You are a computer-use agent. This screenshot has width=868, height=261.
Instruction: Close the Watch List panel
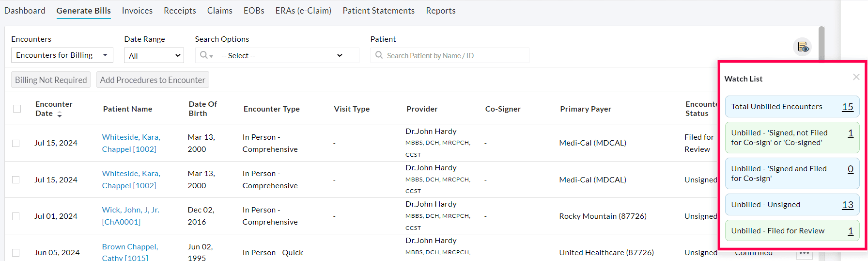click(x=856, y=77)
